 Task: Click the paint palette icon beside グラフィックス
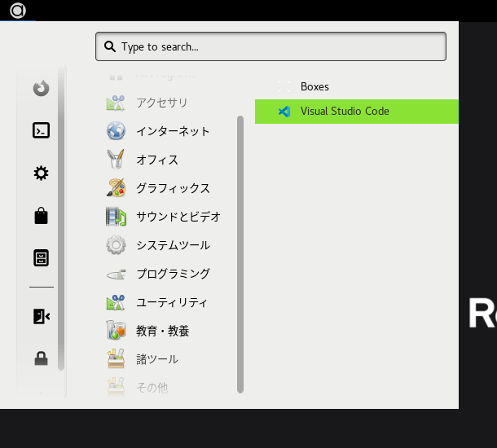point(116,188)
